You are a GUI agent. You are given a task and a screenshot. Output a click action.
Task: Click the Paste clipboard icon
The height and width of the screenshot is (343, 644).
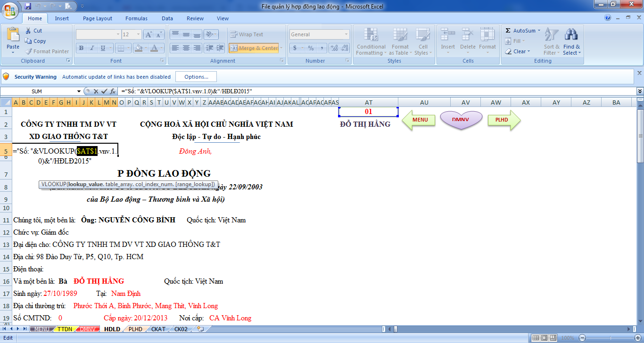coord(13,37)
